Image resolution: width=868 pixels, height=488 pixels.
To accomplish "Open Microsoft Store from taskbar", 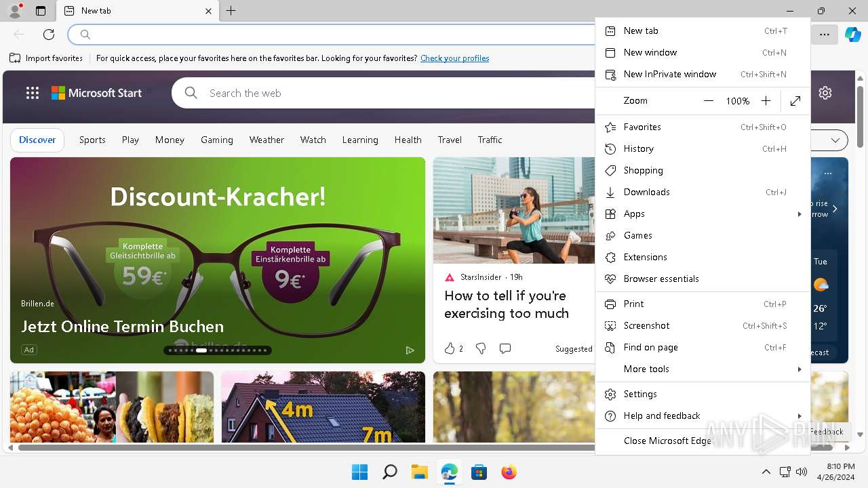I will point(479,472).
